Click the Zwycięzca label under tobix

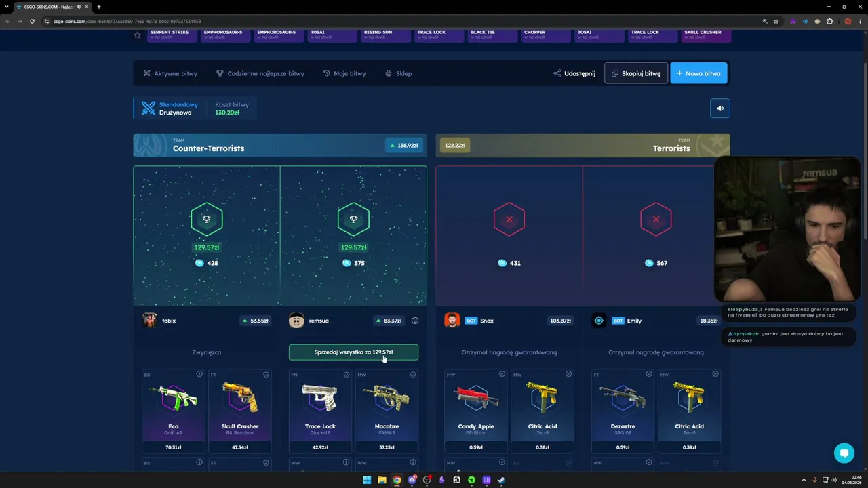(207, 352)
